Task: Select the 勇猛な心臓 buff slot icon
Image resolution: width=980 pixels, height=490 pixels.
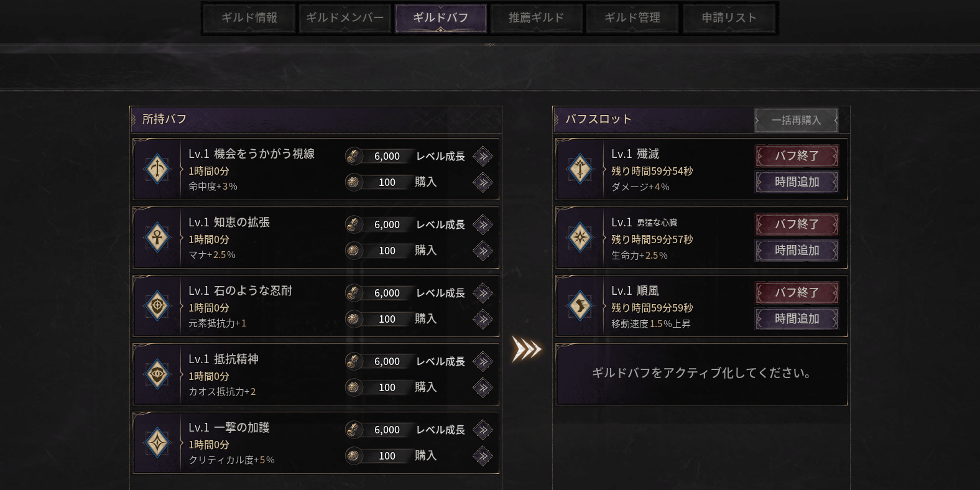Action: (580, 237)
